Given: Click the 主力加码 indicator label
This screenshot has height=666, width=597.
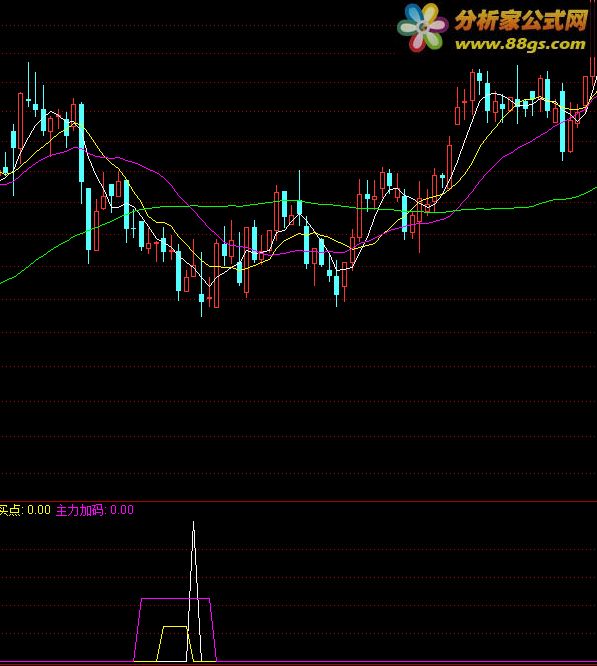Looking at the screenshot, I should [95, 510].
